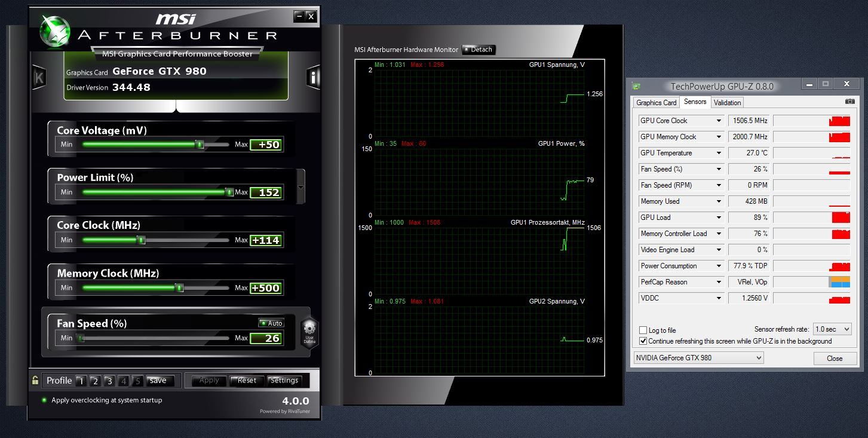Click the Fan Speed slider handle
This screenshot has height=438, width=868.
81,338
